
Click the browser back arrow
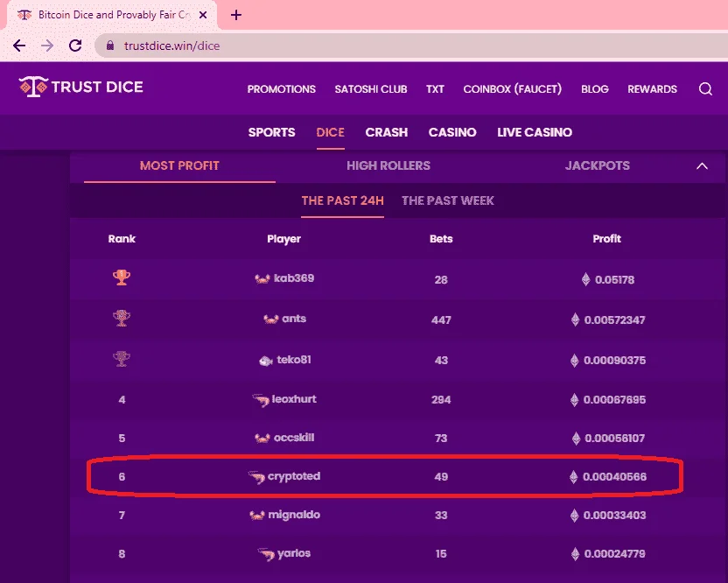pos(19,46)
